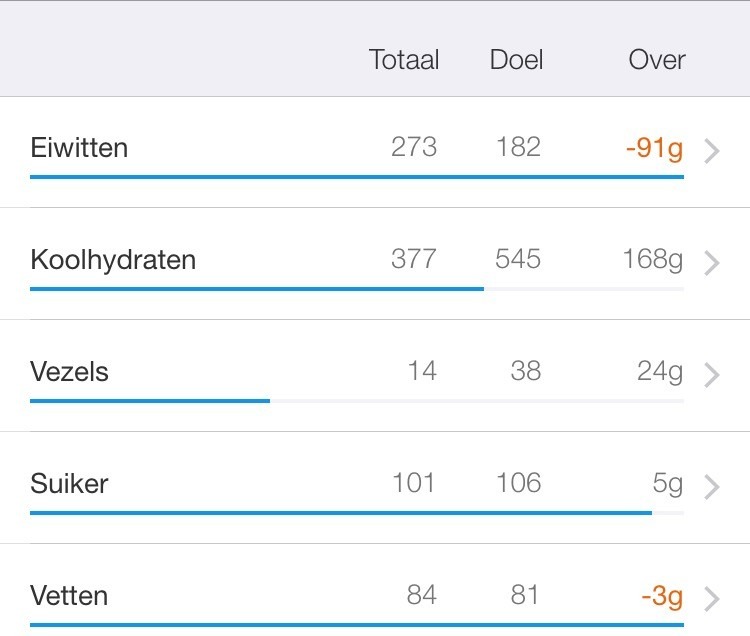The image size is (750, 636).
Task: Open the Eiwitten chevron arrow
Action: pyautogui.click(x=712, y=151)
